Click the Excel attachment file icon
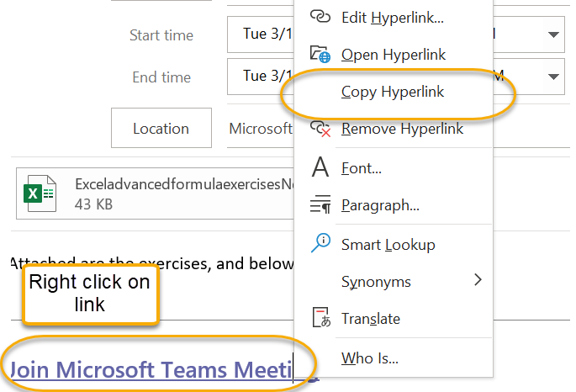Viewport: 576px width, 392px height. click(40, 193)
